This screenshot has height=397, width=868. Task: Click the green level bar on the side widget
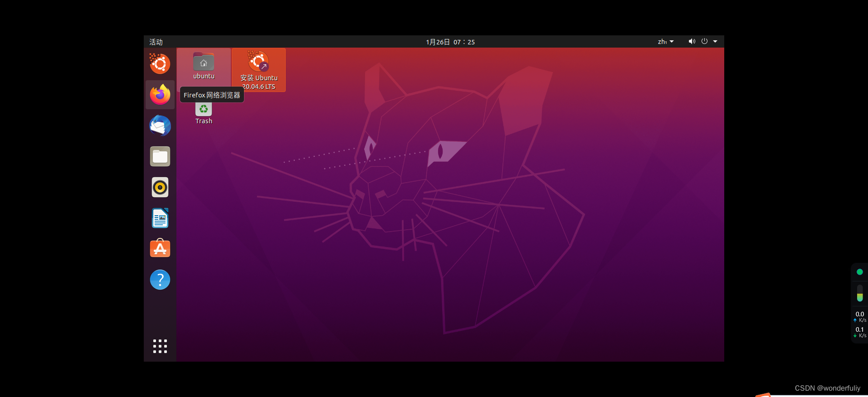[859, 293]
